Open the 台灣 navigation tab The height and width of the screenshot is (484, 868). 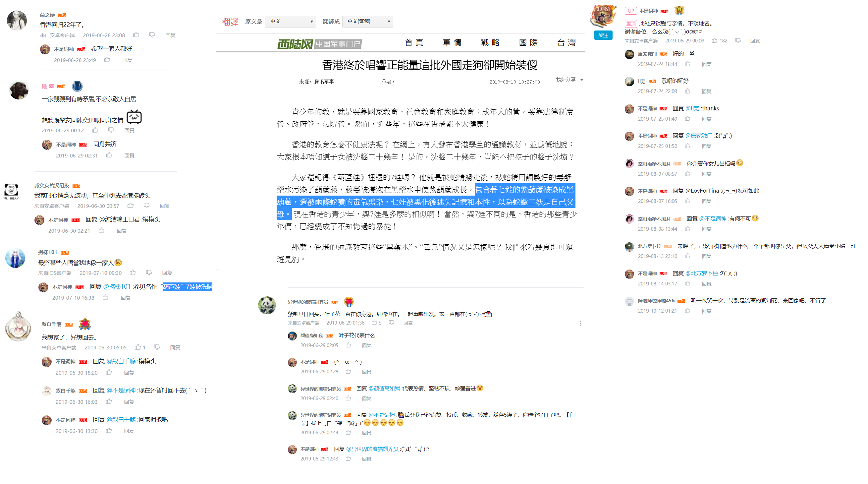pyautogui.click(x=567, y=42)
